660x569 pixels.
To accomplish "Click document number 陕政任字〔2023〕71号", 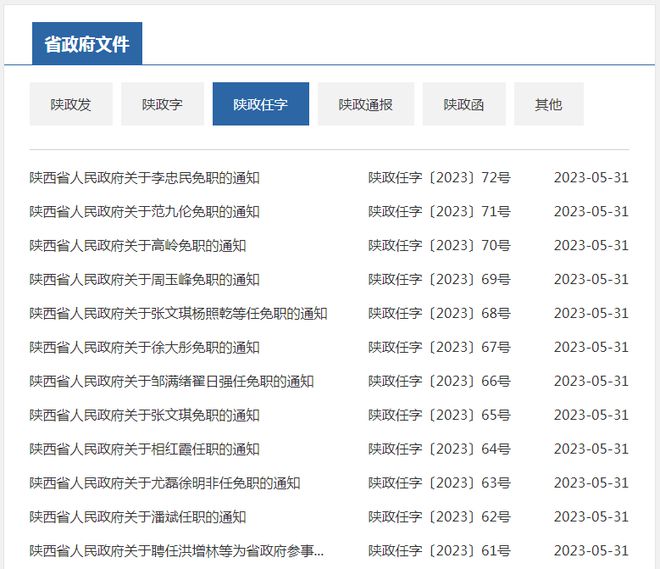I will [x=439, y=211].
